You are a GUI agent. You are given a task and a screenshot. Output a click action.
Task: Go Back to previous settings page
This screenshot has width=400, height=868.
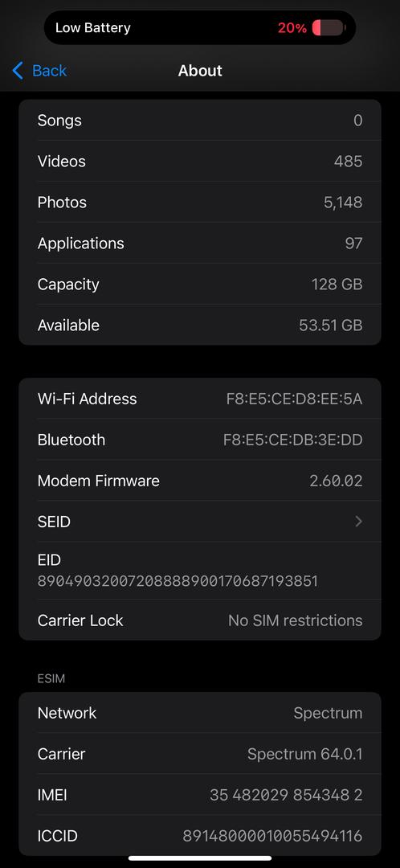pos(39,71)
